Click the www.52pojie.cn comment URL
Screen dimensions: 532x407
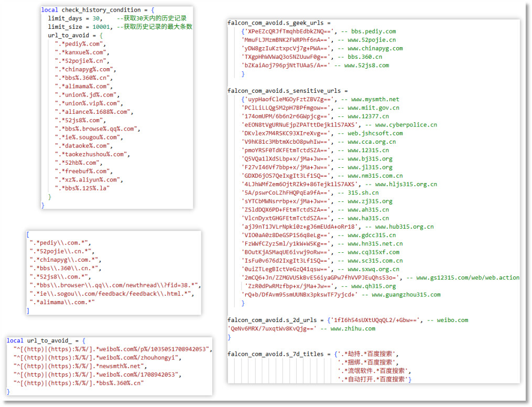(x=372, y=40)
